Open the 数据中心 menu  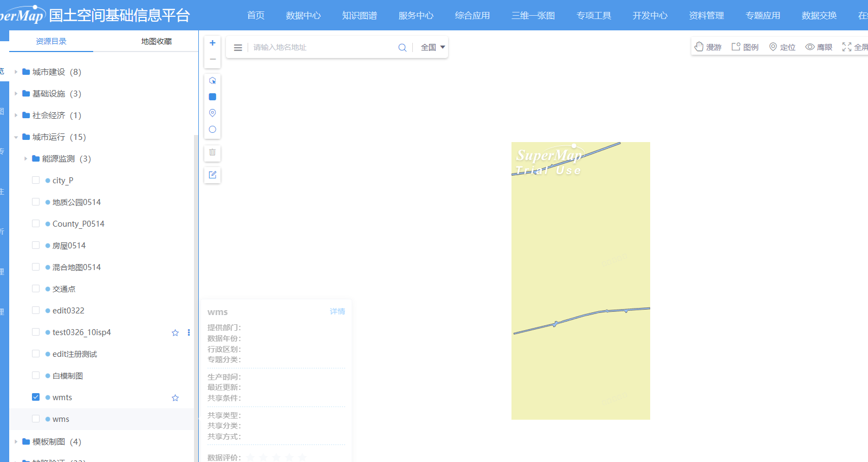(303, 15)
